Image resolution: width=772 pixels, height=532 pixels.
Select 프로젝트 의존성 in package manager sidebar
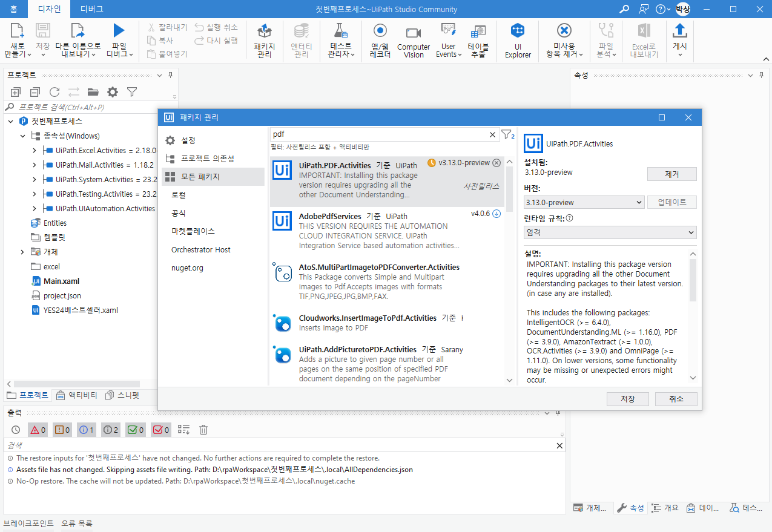point(213,159)
